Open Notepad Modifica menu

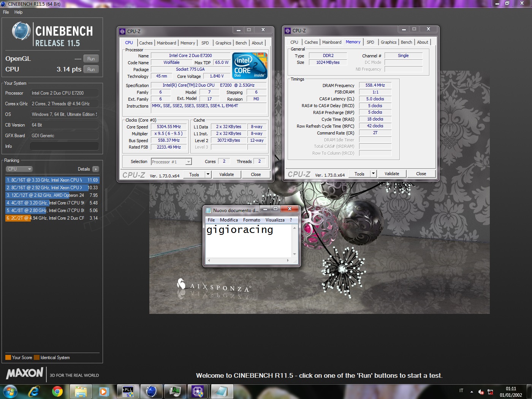point(229,220)
